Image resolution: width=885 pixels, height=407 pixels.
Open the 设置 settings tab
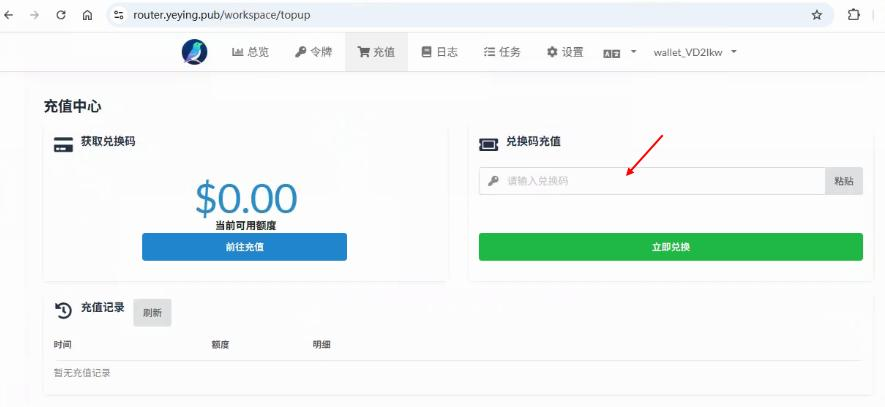(x=565, y=52)
